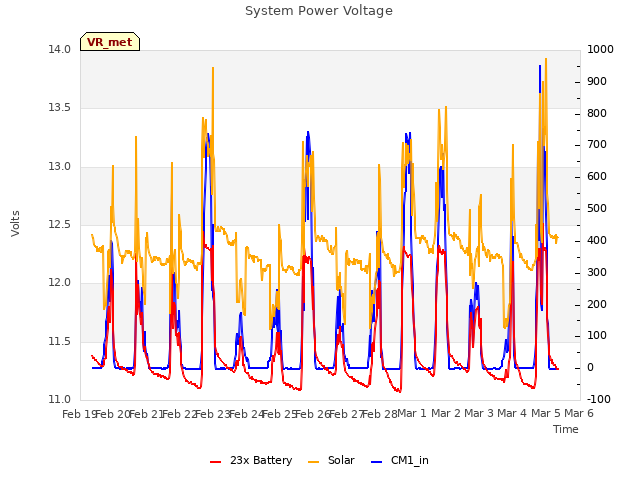Screen dimensions: 640x480
Task: Click the 1000 right axis tick label
Action: [600, 49]
